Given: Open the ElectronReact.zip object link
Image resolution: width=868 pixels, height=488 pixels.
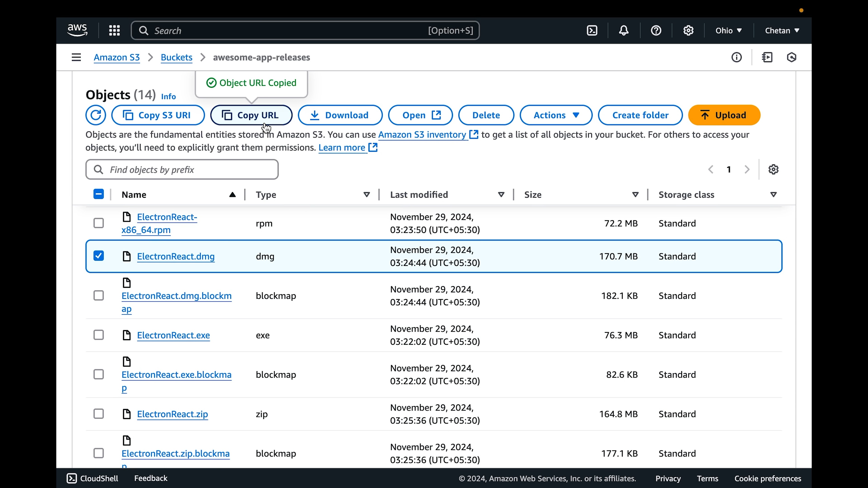Looking at the screenshot, I should coord(172,414).
